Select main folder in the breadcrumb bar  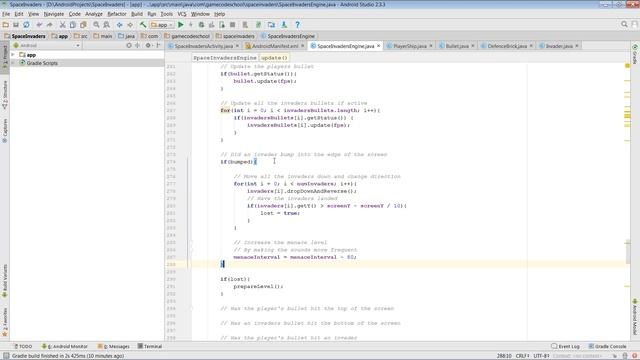[103, 36]
